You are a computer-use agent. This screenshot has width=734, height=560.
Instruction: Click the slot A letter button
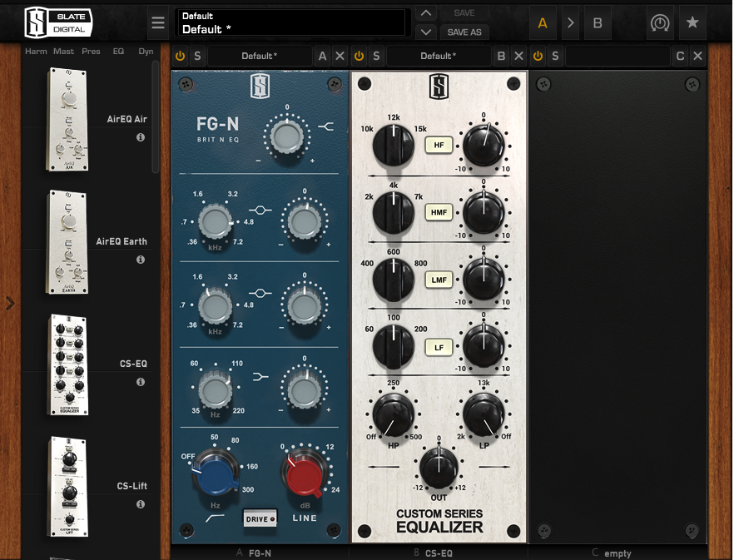(x=322, y=57)
